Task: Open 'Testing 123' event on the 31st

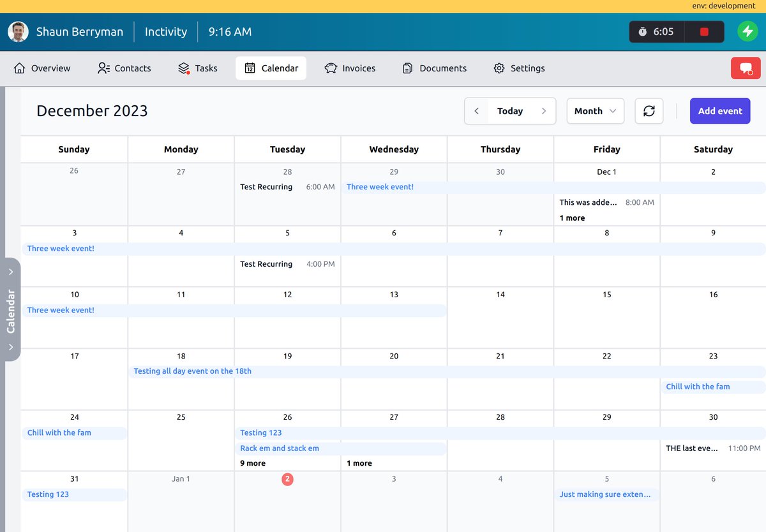Action: pos(75,494)
